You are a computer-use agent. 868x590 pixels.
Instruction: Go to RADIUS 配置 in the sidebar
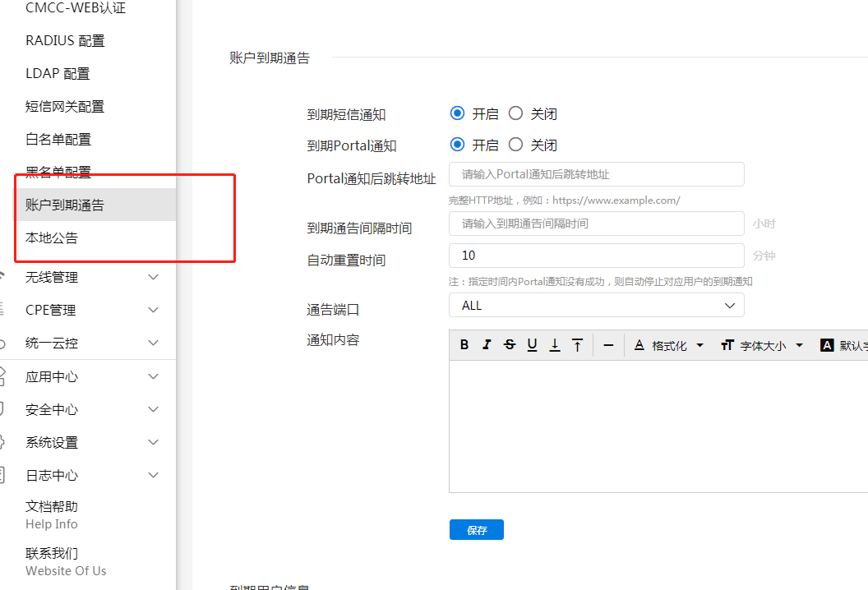(x=65, y=41)
